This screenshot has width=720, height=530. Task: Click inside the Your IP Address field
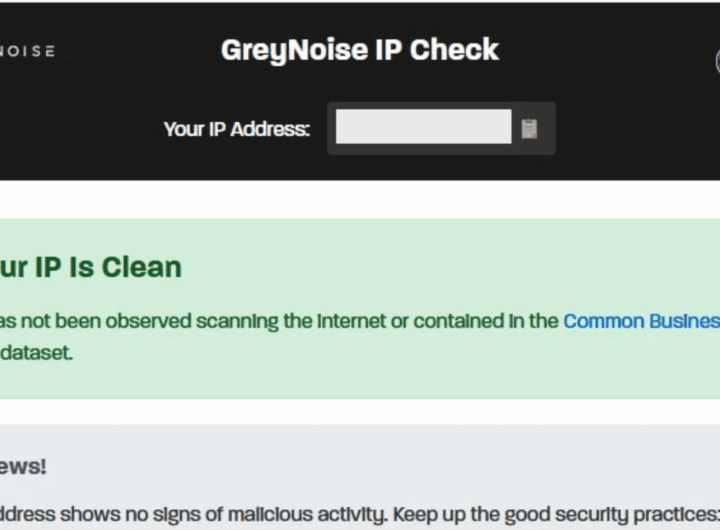(x=423, y=127)
